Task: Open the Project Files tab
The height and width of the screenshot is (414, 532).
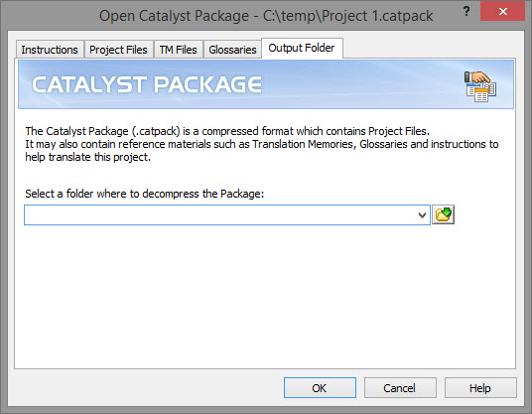Action: [118, 50]
